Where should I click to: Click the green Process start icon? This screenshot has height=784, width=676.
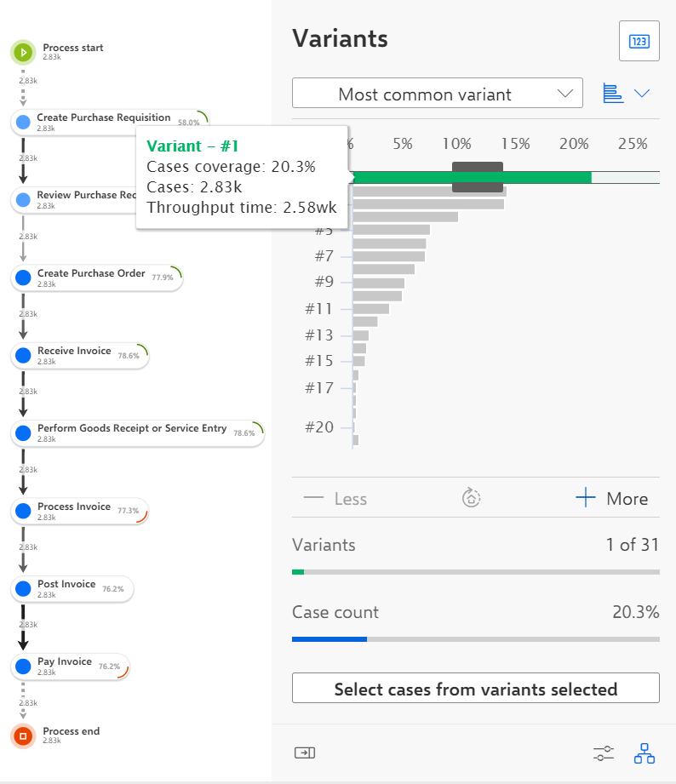point(23,52)
